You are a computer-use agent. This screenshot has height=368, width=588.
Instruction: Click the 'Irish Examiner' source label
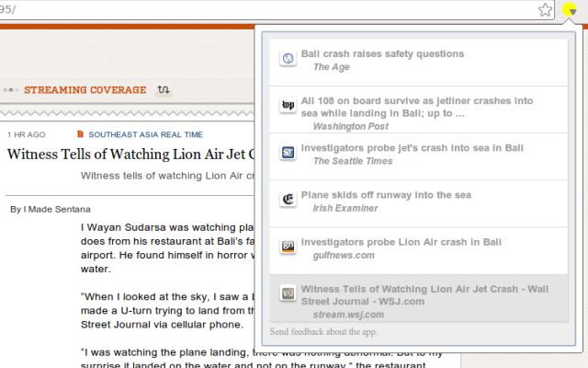(x=345, y=208)
